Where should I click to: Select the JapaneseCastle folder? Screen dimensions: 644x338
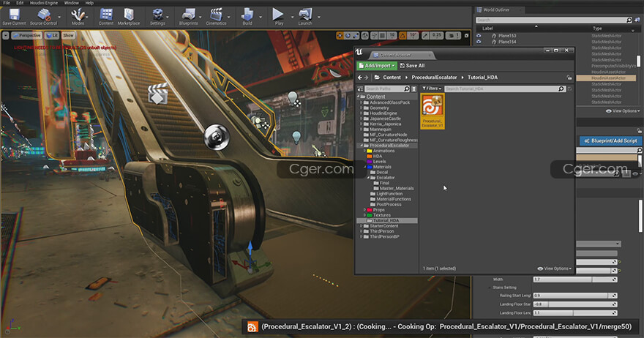point(385,119)
